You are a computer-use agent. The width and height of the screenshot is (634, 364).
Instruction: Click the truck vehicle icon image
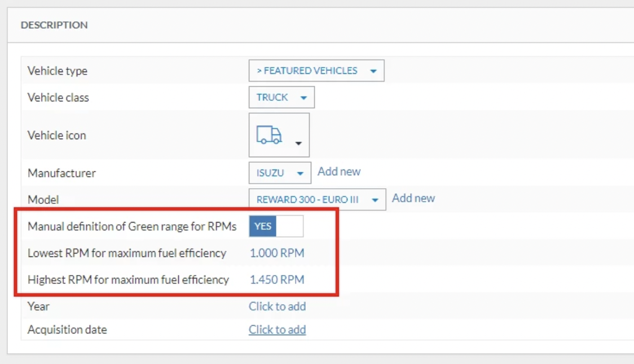pyautogui.click(x=269, y=135)
